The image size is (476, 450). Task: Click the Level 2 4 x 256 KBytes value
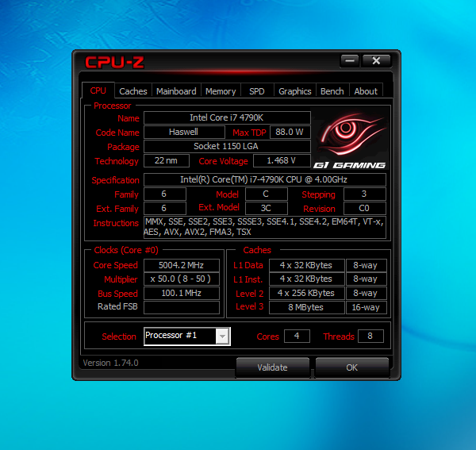click(306, 294)
